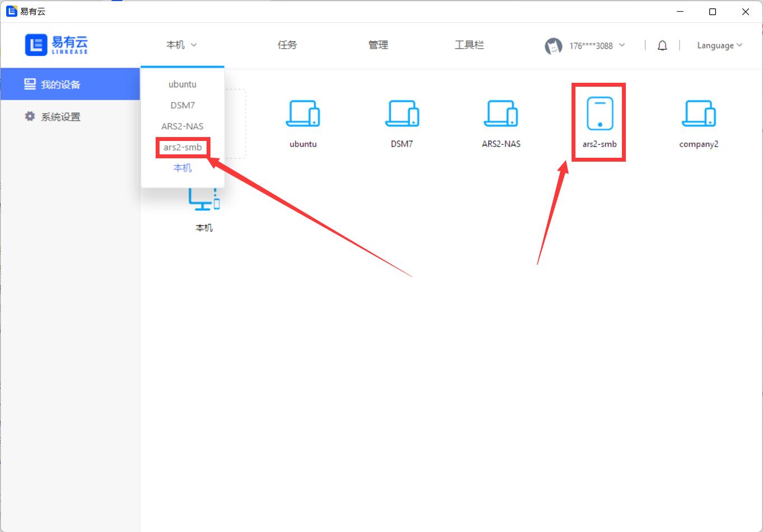Screen dimensions: 763x532
Task: Open the DSM7 device icon
Action: (x=402, y=114)
